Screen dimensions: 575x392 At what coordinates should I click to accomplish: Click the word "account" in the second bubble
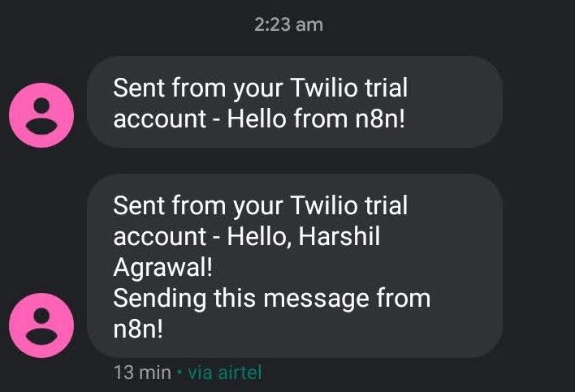click(160, 236)
